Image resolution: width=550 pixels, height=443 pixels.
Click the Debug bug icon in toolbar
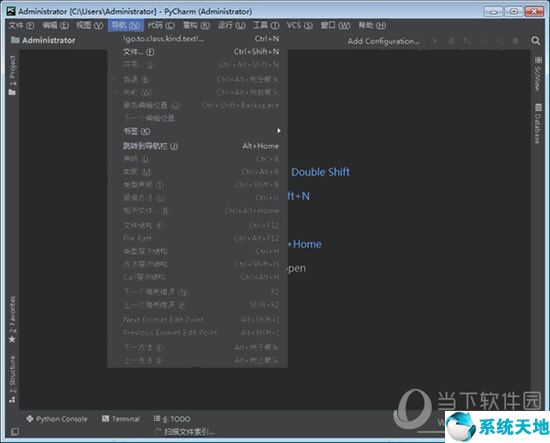tap(451, 41)
